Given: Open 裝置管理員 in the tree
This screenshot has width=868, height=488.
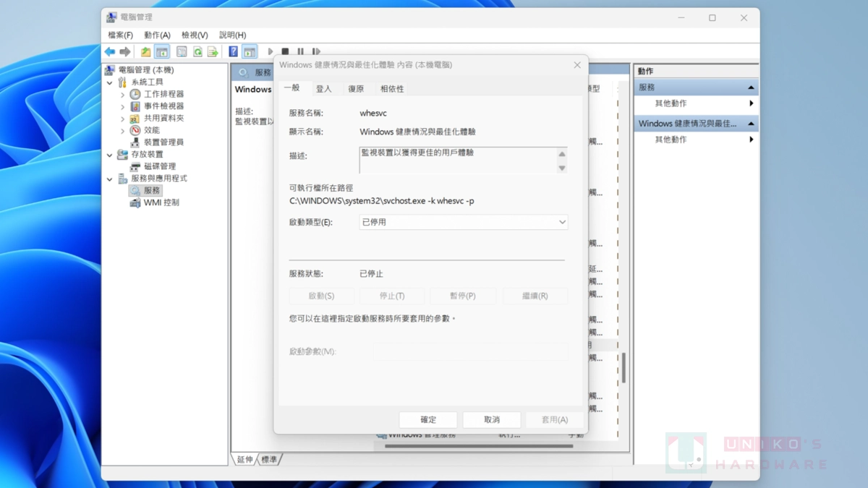Looking at the screenshot, I should [163, 142].
